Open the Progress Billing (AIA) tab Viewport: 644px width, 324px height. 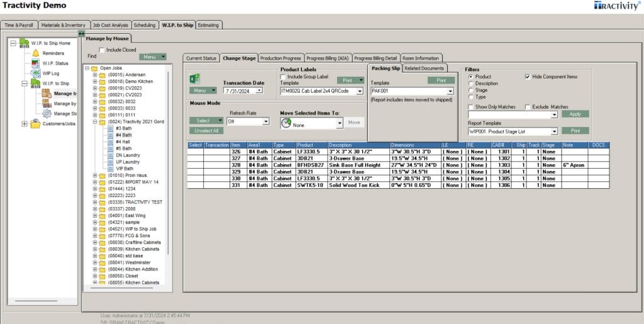pyautogui.click(x=328, y=59)
